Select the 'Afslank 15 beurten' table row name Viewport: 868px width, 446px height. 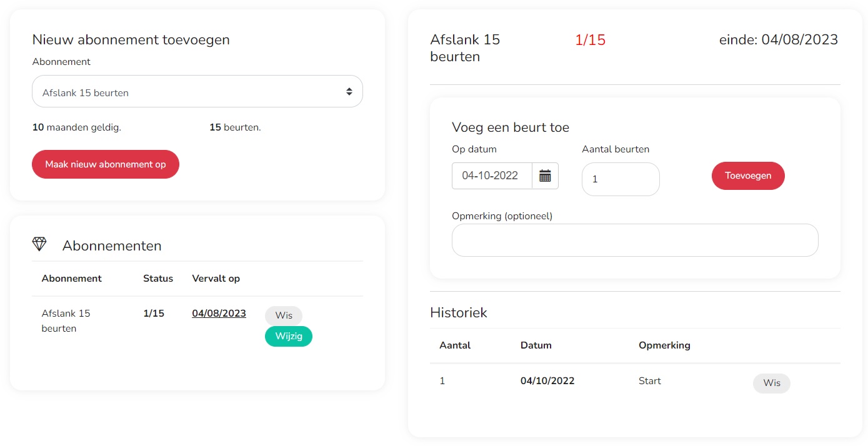coord(66,320)
